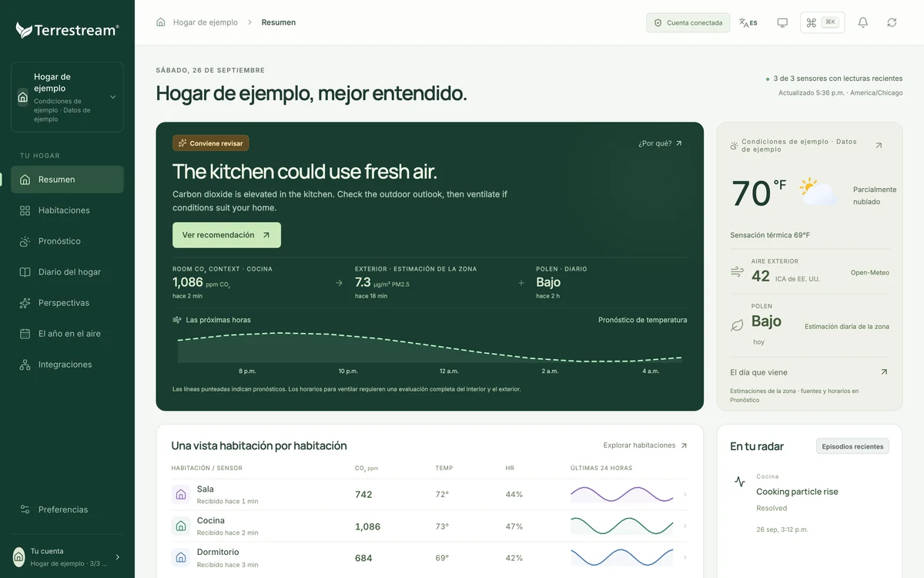This screenshot has height=578, width=924.
Task: Expand Tu cuenta chevron
Action: coord(117,557)
